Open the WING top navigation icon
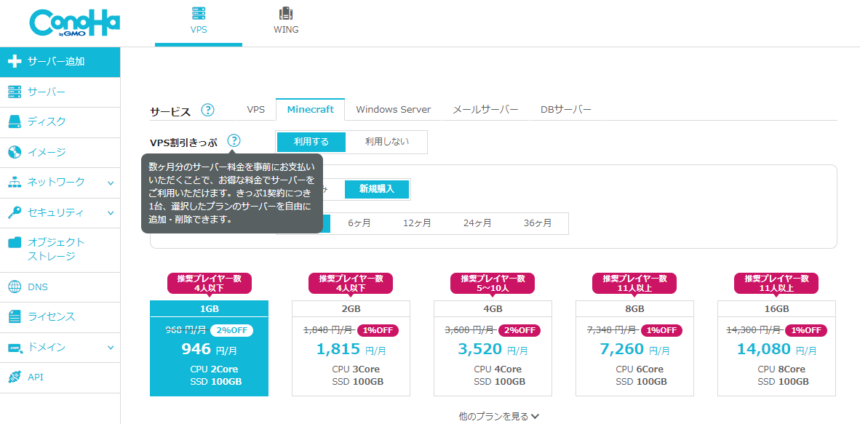 (286, 13)
